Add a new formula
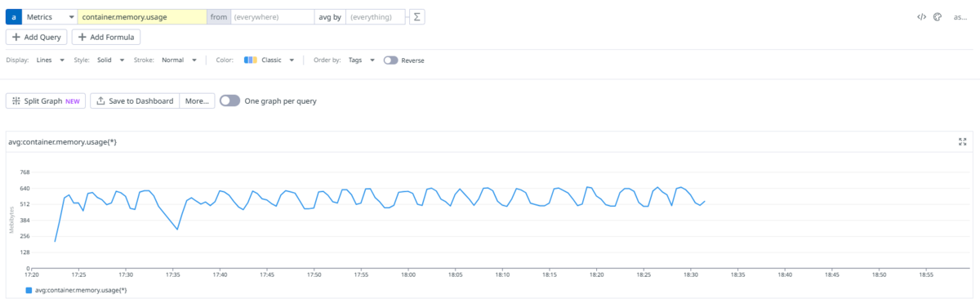This screenshot has height=308, width=980. click(x=107, y=37)
